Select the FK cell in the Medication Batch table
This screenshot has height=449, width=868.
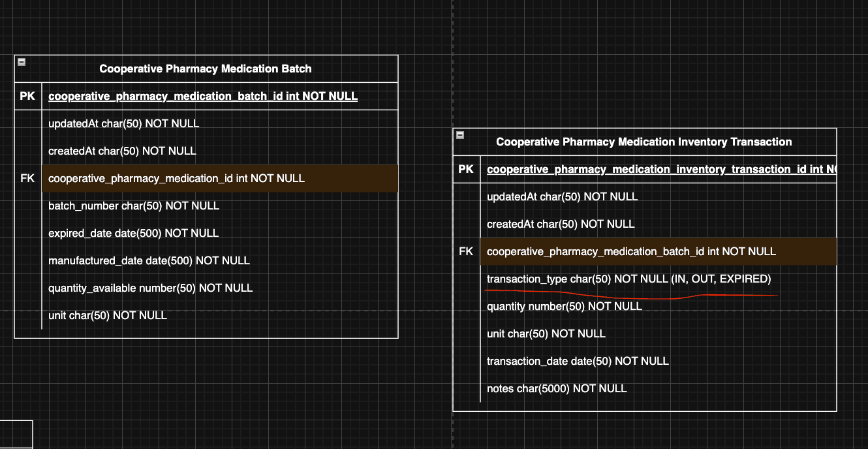coord(27,178)
